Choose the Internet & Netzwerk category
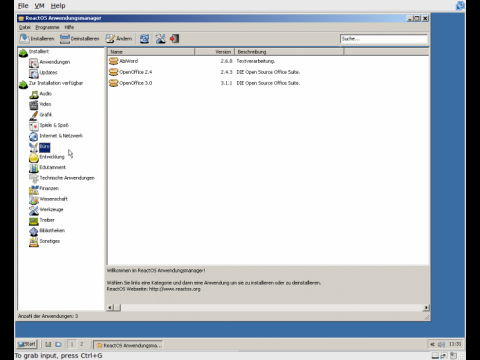 click(x=61, y=136)
